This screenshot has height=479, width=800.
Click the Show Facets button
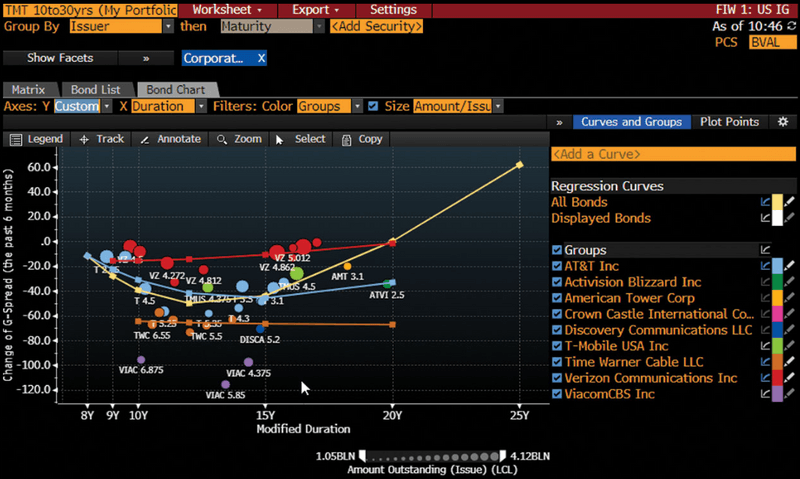(x=60, y=58)
